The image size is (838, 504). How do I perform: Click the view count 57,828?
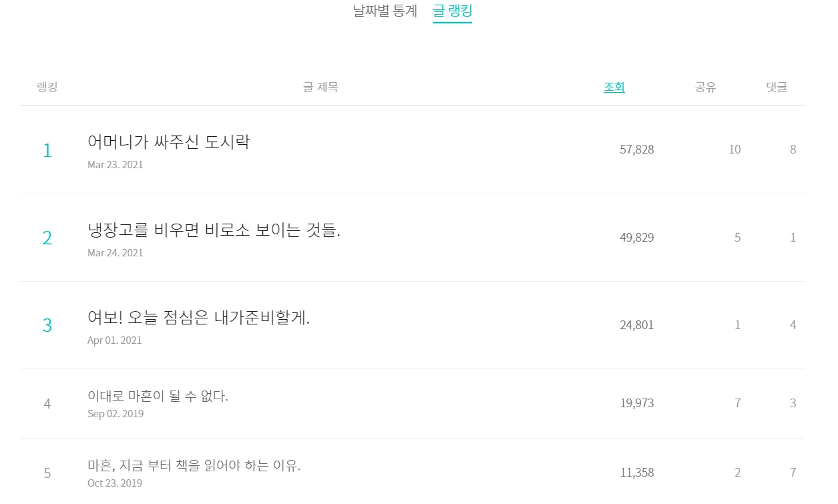coord(637,150)
